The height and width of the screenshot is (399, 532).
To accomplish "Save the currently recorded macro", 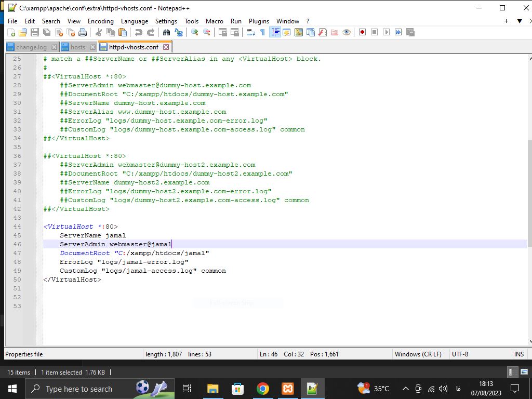I will [x=410, y=32].
